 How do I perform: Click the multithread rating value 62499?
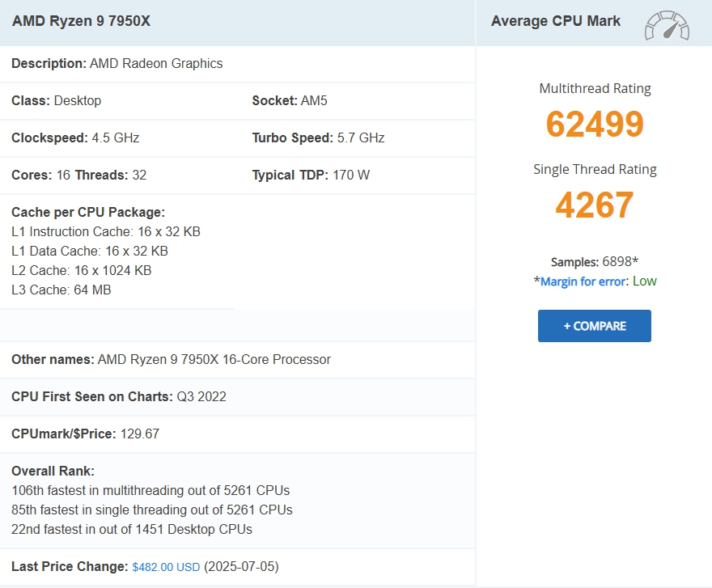coord(595,124)
